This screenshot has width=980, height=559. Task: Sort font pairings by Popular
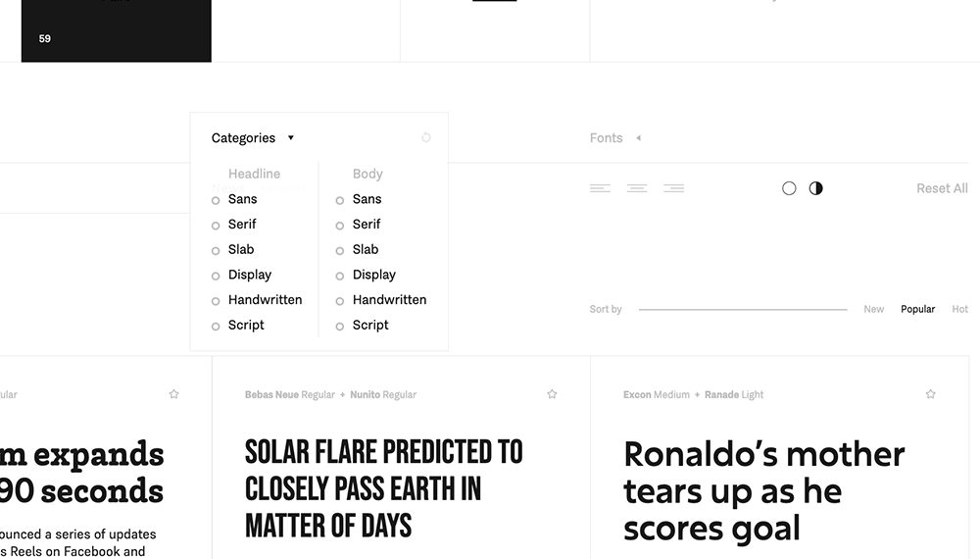[917, 309]
